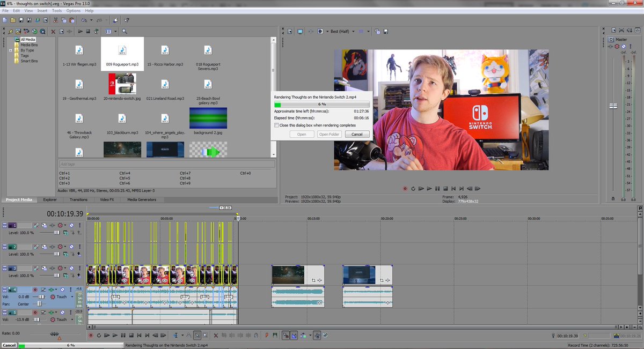Screen dimensions: 644x349
Task: Toggle Mute on video track 3
Action: 71,268
